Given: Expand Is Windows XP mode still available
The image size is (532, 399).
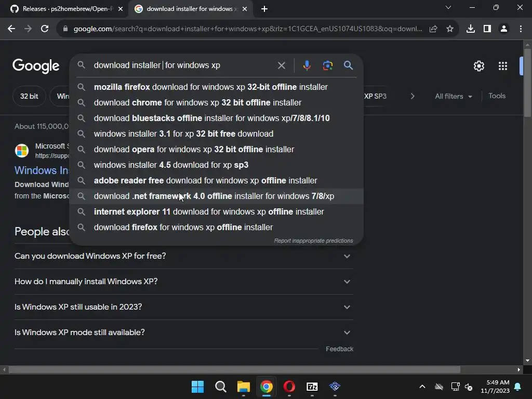Looking at the screenshot, I should [183, 332].
